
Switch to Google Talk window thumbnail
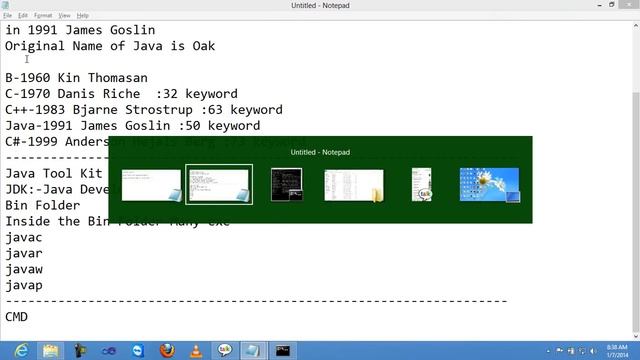[x=422, y=184]
